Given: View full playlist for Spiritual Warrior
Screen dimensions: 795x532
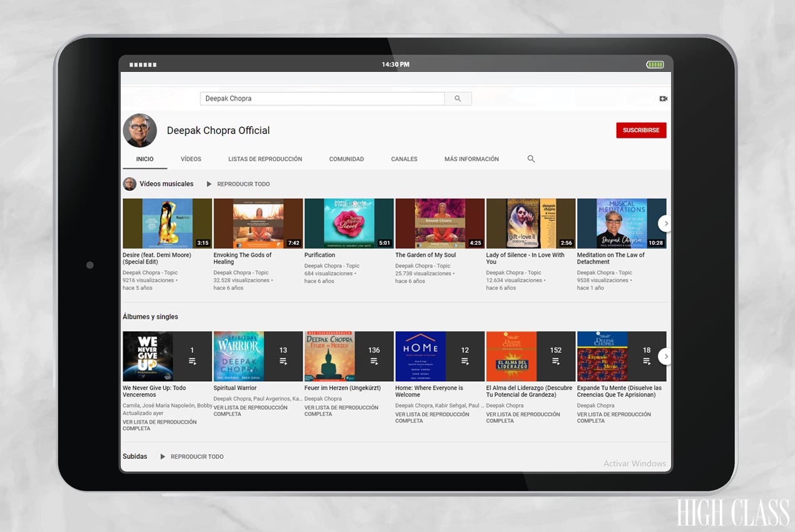Looking at the screenshot, I should click(250, 411).
